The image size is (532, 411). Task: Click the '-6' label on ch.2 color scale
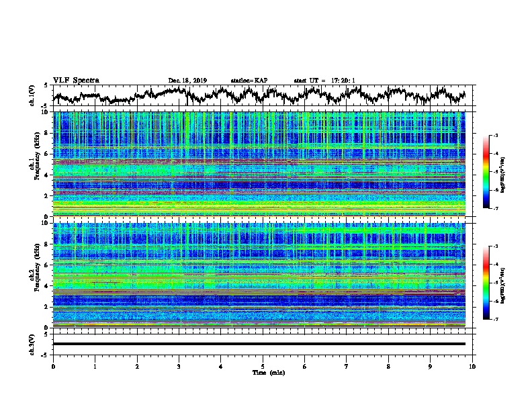495,301
